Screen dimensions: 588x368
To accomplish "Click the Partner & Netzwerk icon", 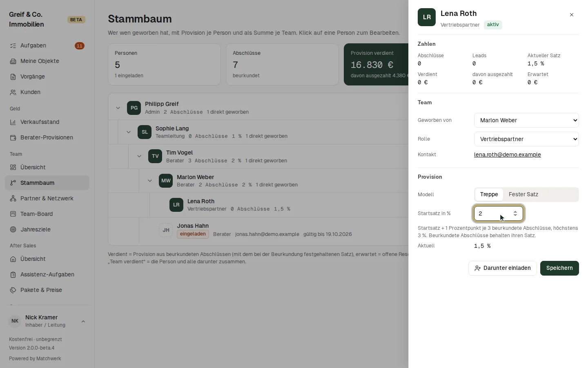I will pyautogui.click(x=13, y=199).
